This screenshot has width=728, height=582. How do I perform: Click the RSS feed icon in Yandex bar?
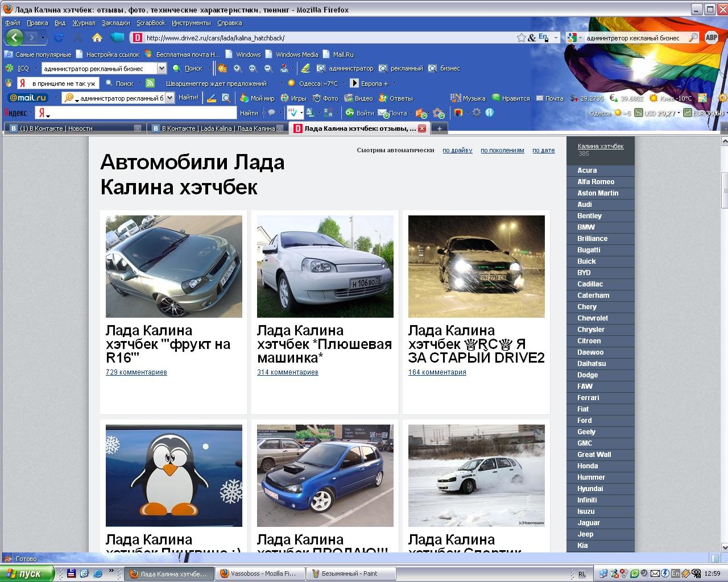click(150, 83)
